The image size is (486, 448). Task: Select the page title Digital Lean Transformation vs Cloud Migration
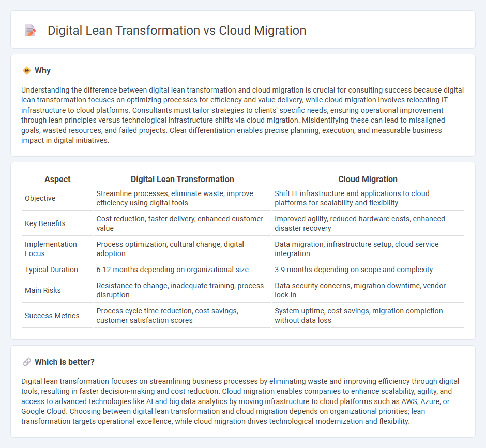point(177,31)
